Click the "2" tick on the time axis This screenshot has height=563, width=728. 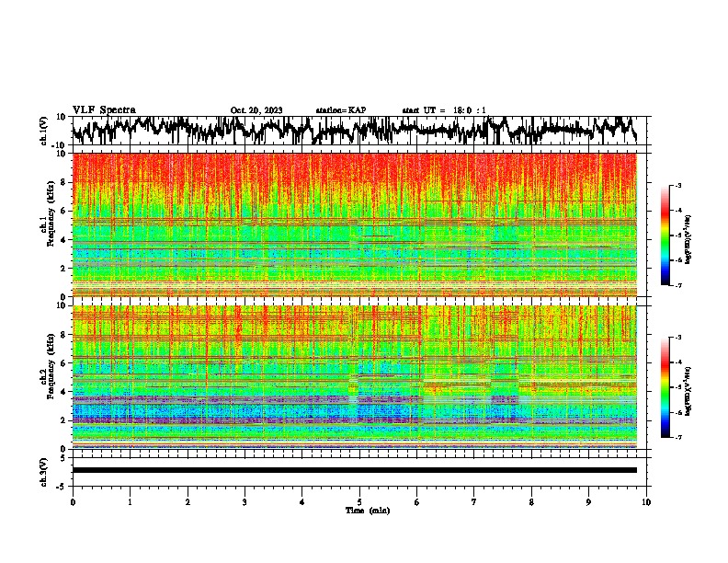(188, 502)
